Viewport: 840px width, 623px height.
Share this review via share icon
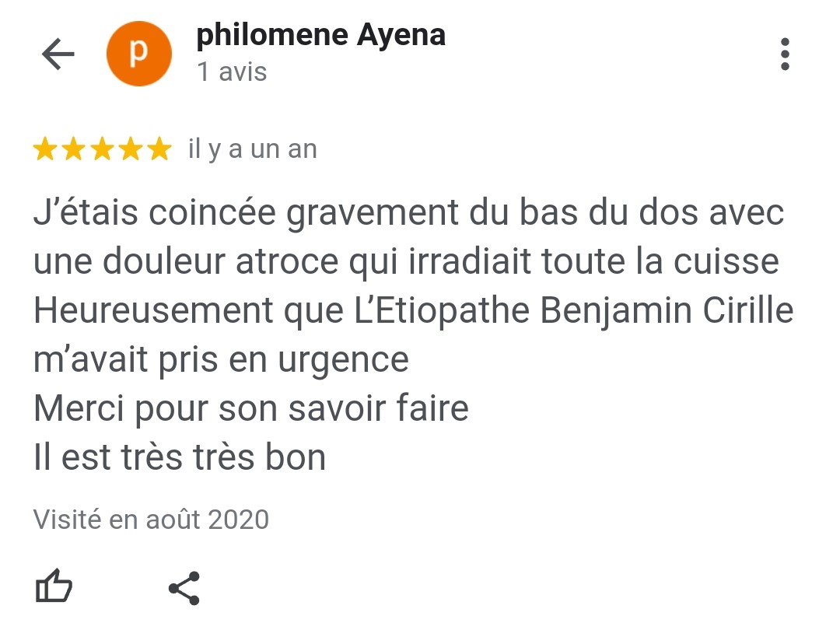[184, 588]
